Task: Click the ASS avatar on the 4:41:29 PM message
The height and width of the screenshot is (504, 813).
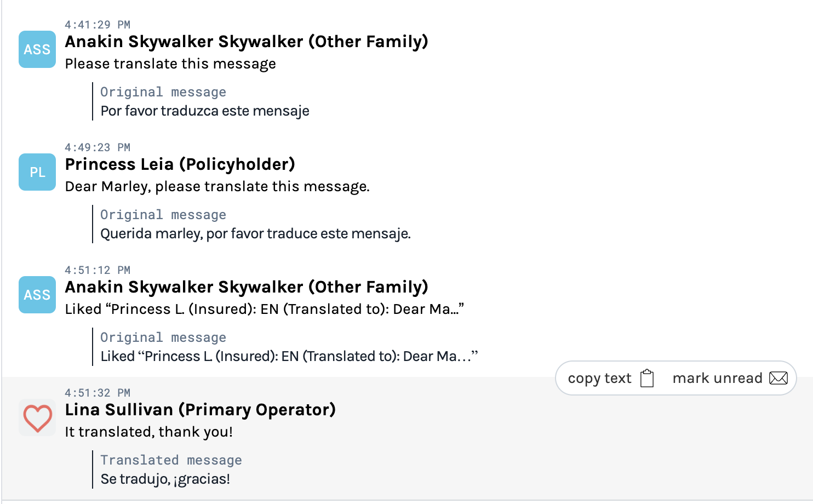Action: pyautogui.click(x=37, y=49)
